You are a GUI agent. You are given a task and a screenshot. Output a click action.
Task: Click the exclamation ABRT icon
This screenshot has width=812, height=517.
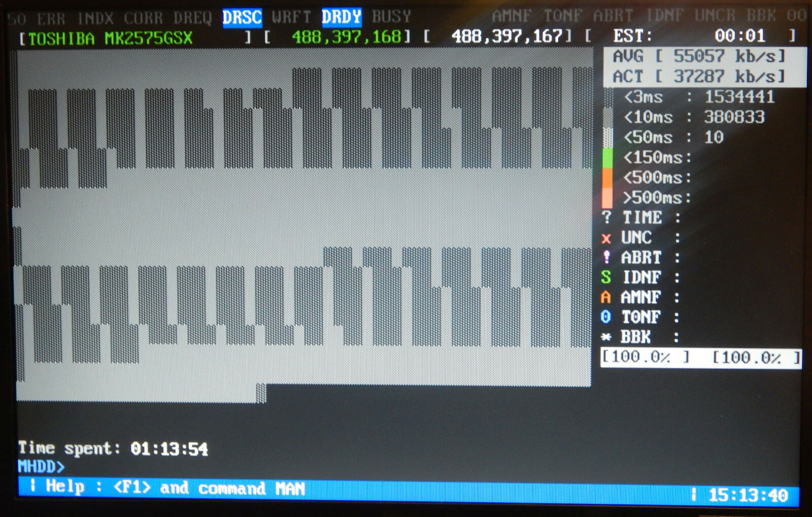[x=606, y=257]
